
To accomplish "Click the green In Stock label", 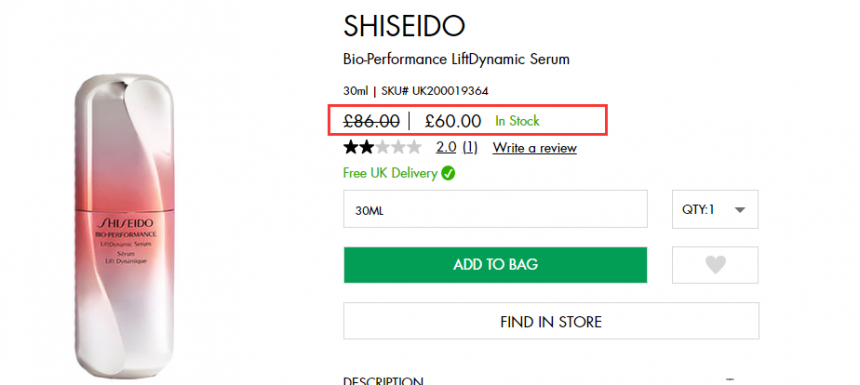I will [517, 121].
